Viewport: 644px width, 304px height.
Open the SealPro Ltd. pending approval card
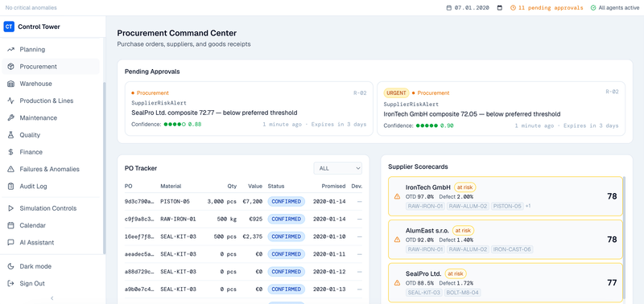tap(250, 109)
